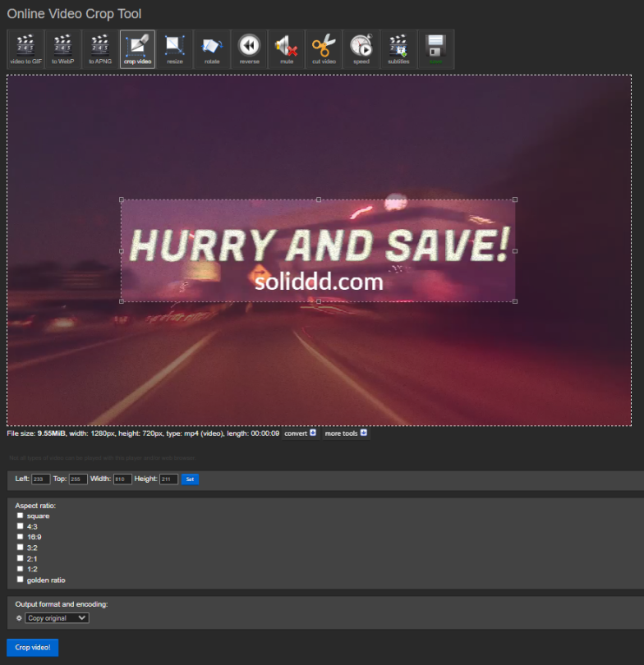Open the speed adjustment tool
The image size is (644, 665).
[x=361, y=49]
